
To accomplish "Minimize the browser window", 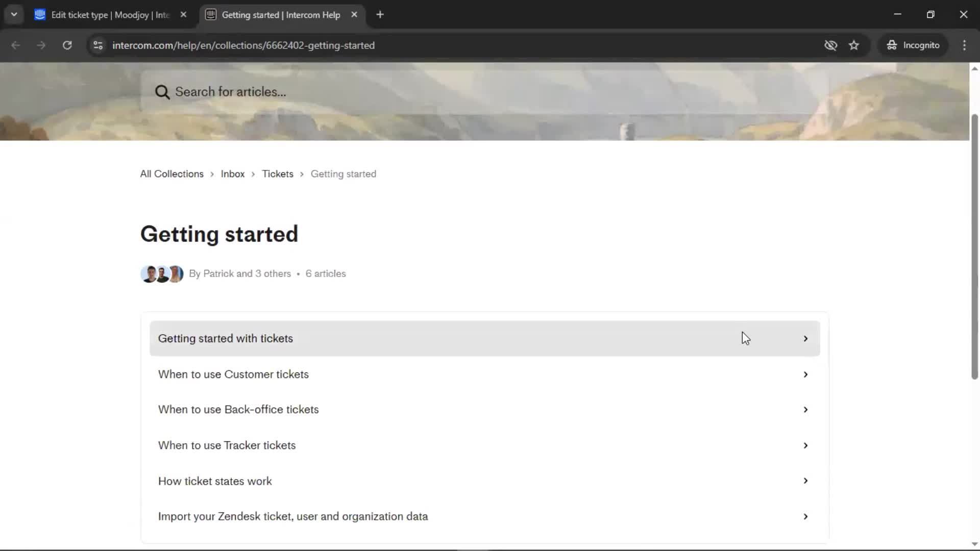I will pyautogui.click(x=898, y=15).
